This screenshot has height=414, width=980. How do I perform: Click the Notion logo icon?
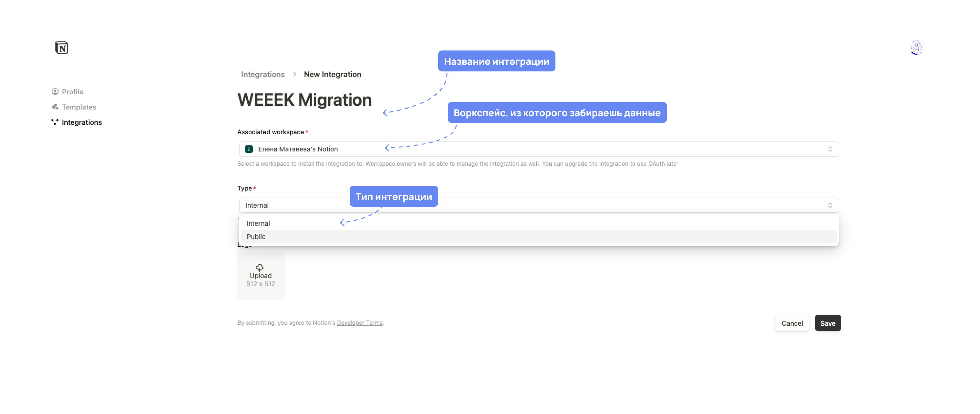pyautogui.click(x=62, y=48)
